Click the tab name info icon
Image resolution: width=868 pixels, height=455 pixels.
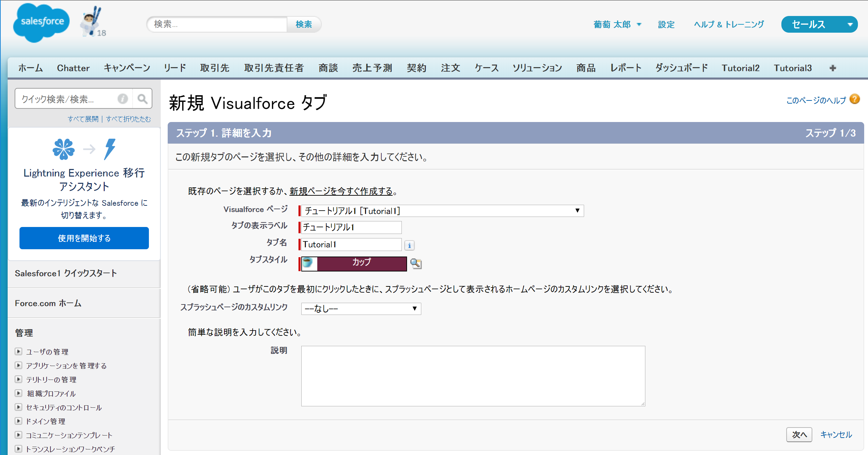click(409, 245)
